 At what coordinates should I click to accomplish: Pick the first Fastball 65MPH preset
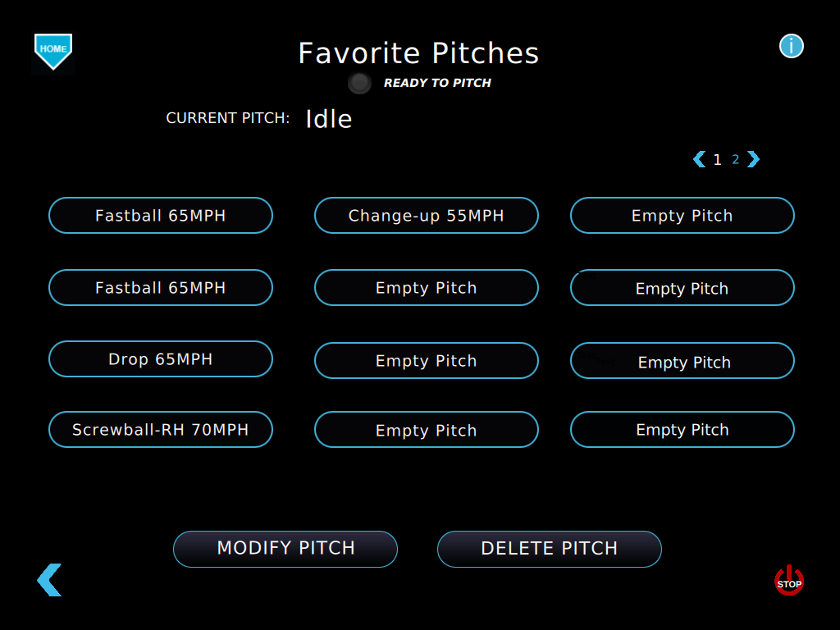click(160, 216)
